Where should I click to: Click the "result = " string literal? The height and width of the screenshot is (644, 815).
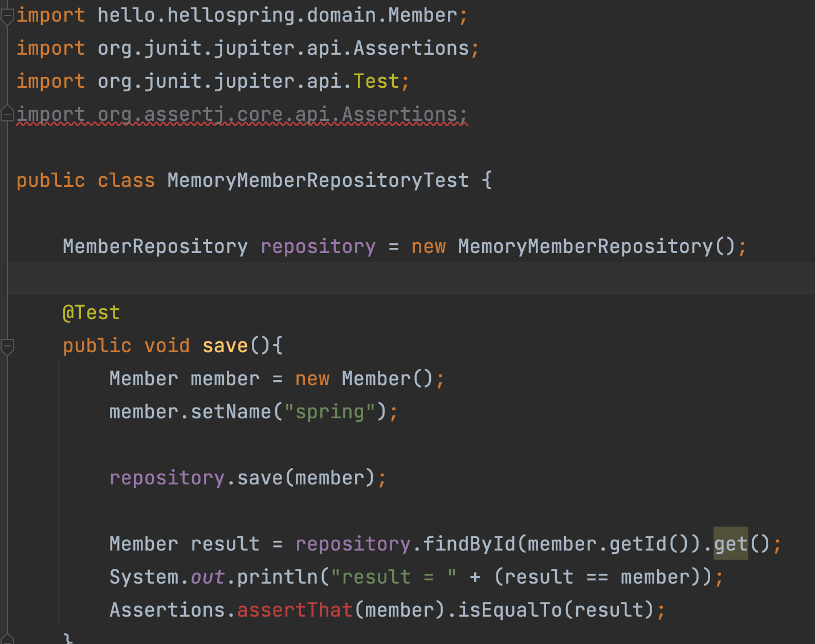(x=394, y=577)
